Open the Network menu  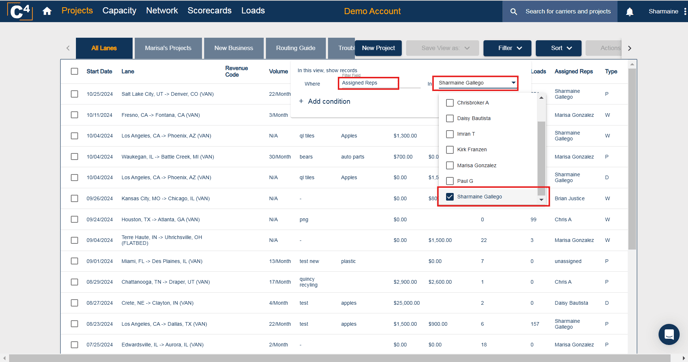click(162, 11)
